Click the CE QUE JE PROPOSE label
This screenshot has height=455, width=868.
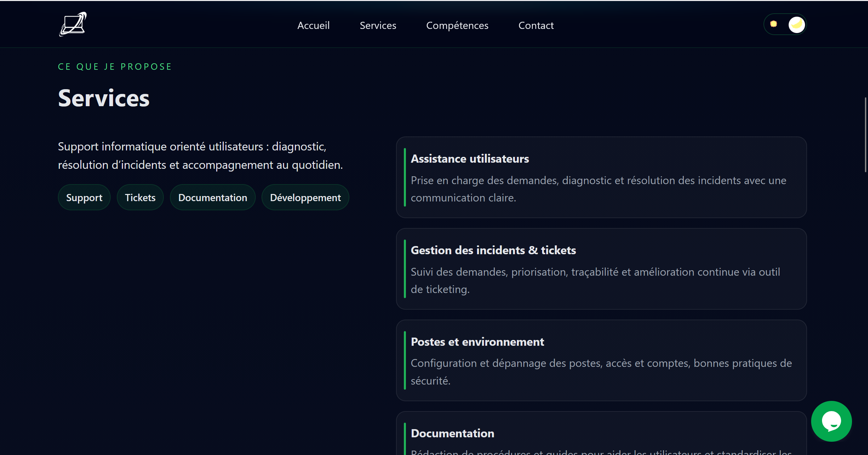point(114,66)
